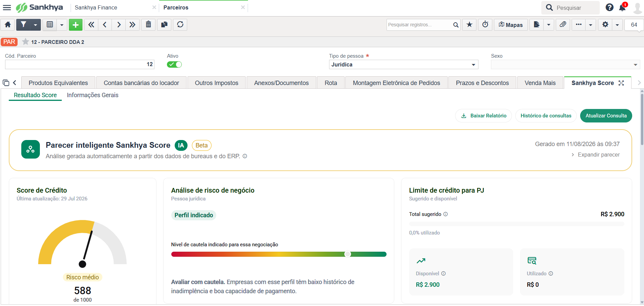Open the Outros Impostos tab
Screen dimensions: 644x306
point(217,83)
